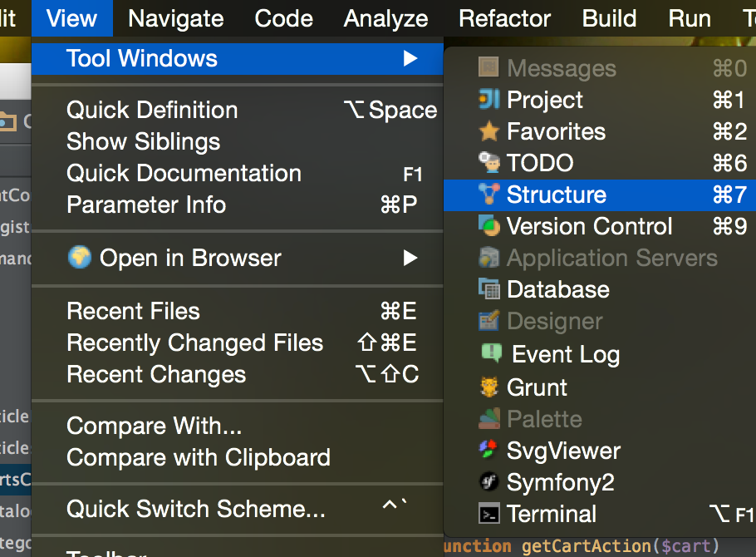The height and width of the screenshot is (557, 756).
Task: Open the Navigate menu
Action: tap(176, 18)
